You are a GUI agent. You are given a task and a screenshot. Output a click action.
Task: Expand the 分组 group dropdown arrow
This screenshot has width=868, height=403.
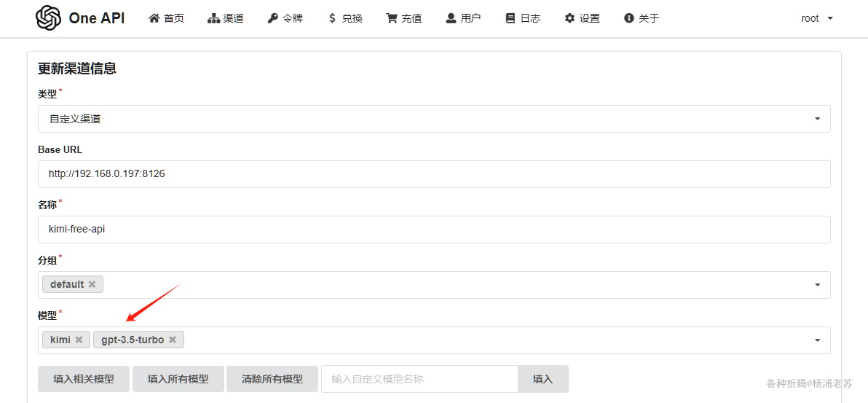coord(817,285)
